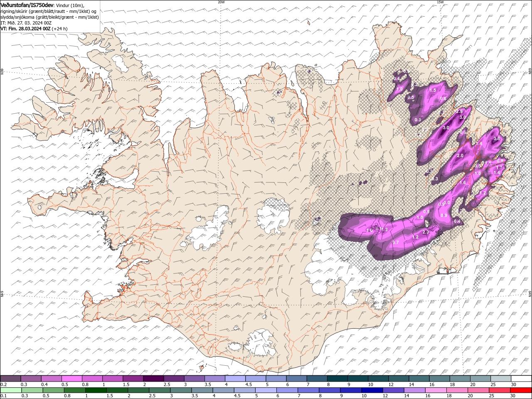Pick the dark teal top-row swatch labeled 8
The height and width of the screenshot is (399, 532).
click(x=337, y=379)
